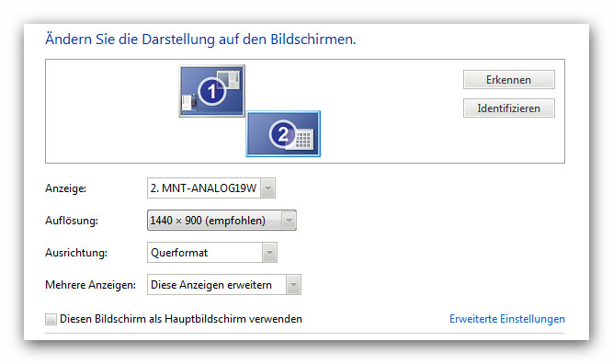Viewport: 613px width, 364px height.
Task: Click the 'Ausrichtung:' label text
Action: coord(76,253)
